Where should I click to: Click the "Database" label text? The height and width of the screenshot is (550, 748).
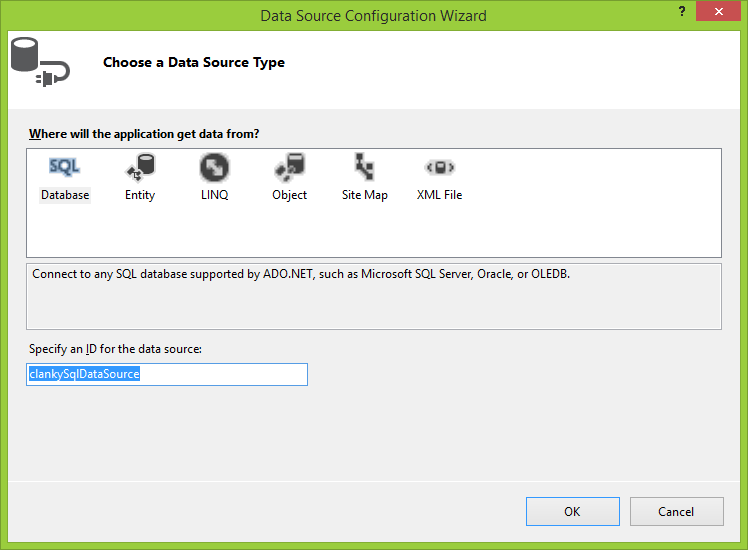[x=65, y=195]
